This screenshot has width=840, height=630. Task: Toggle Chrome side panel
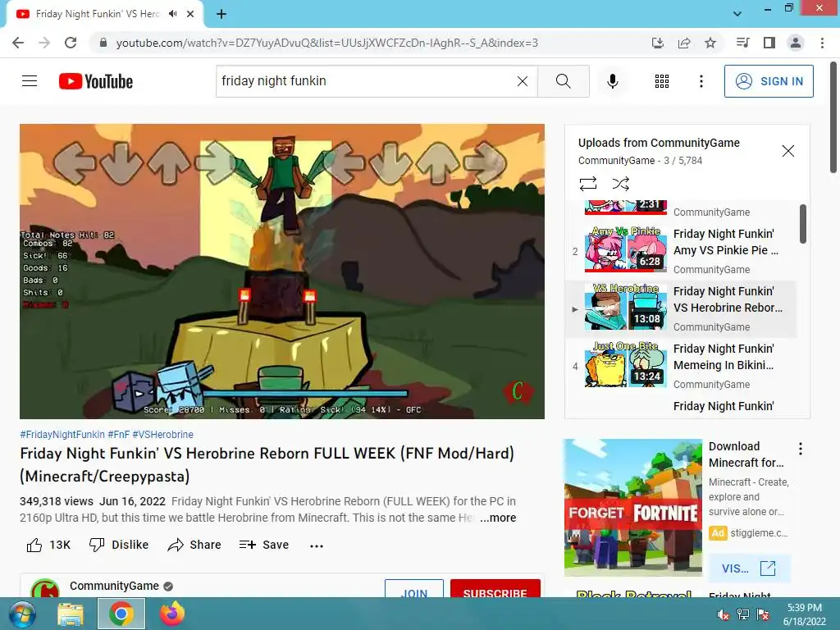pos(769,43)
